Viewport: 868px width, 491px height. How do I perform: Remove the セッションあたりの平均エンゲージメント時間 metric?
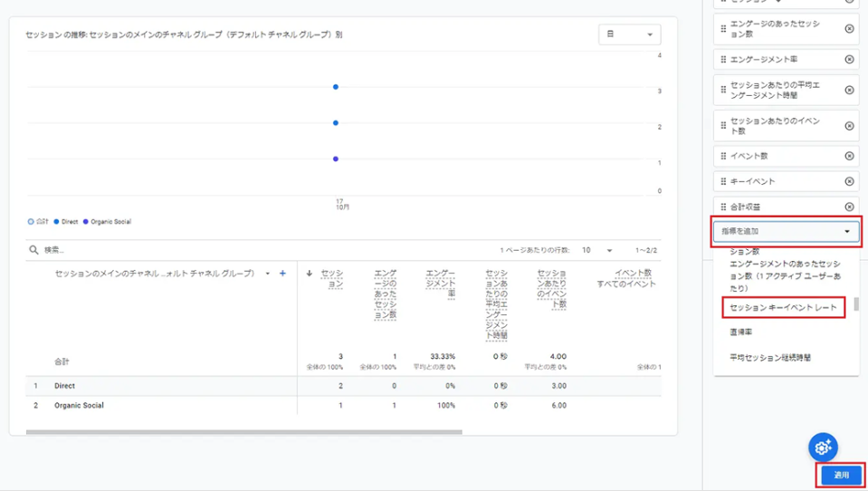click(849, 90)
